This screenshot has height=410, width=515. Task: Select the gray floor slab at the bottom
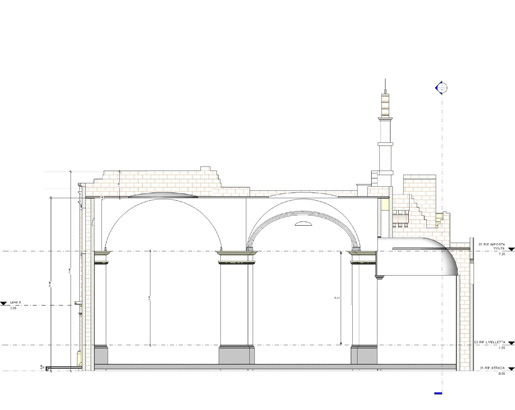[275, 367]
